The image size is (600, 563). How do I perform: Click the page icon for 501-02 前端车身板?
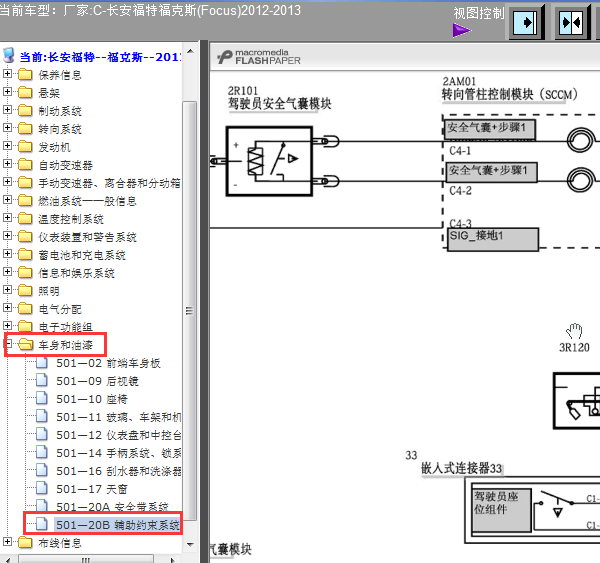click(42, 362)
